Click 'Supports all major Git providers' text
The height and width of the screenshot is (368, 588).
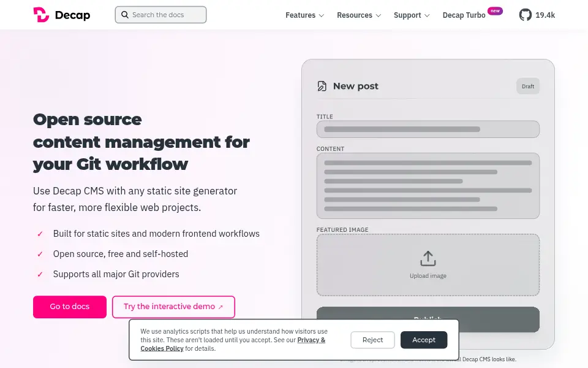(x=116, y=274)
